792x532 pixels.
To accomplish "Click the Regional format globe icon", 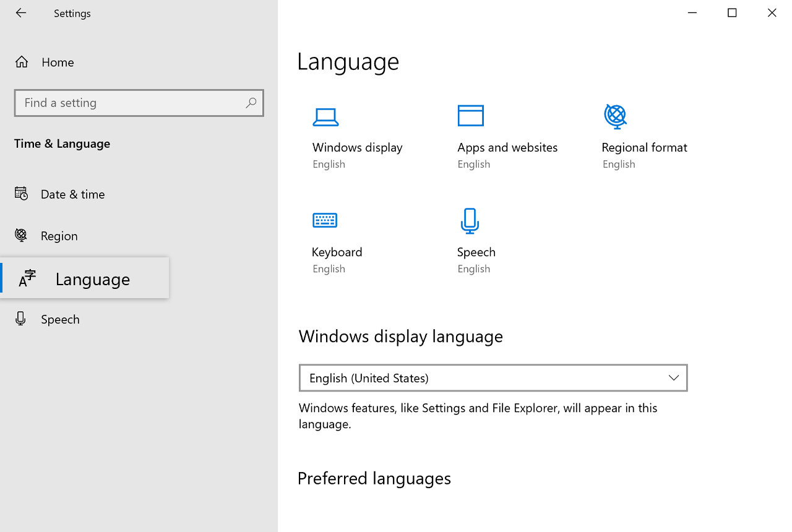I will [x=615, y=116].
